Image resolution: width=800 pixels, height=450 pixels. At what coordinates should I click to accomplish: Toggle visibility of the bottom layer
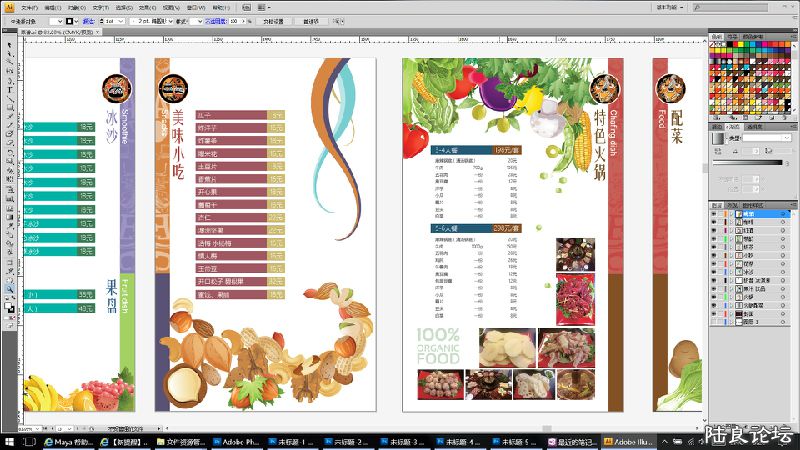point(713,323)
